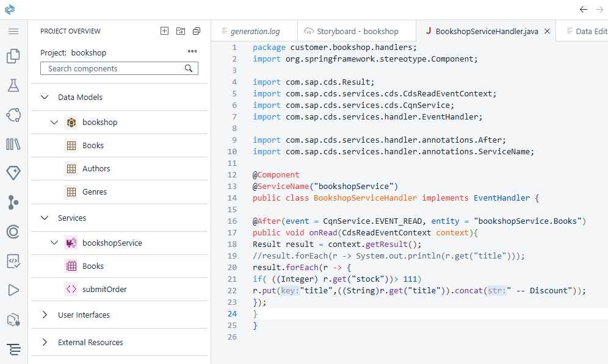Expand the External Resources section
Image resolution: width=608 pixels, height=364 pixels.
pos(45,342)
